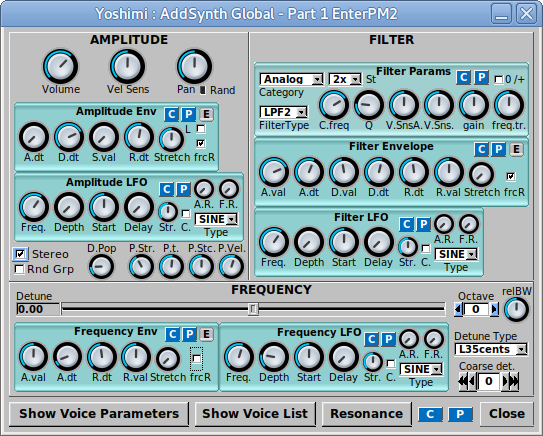Click the Close button at bottom right
This screenshot has width=543, height=436.
coord(507,414)
